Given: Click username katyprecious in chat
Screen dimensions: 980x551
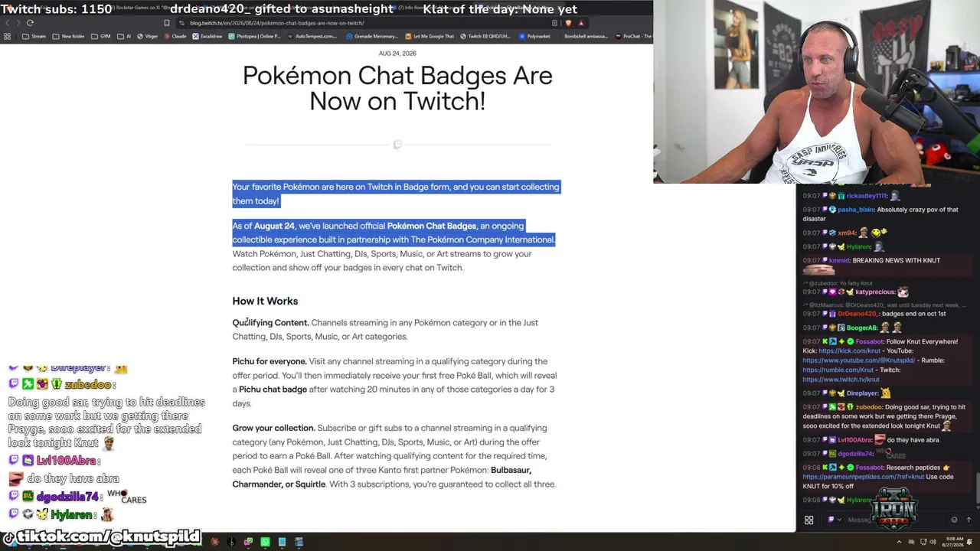Looking at the screenshot, I should tap(875, 292).
